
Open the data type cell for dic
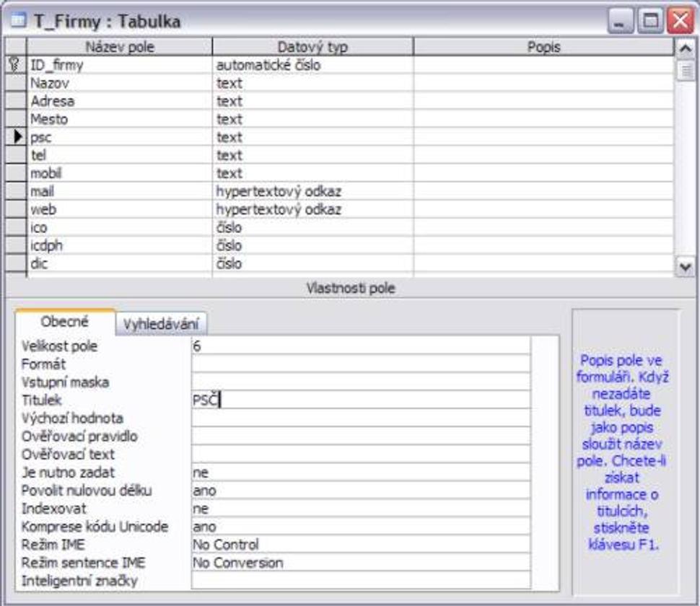click(313, 264)
